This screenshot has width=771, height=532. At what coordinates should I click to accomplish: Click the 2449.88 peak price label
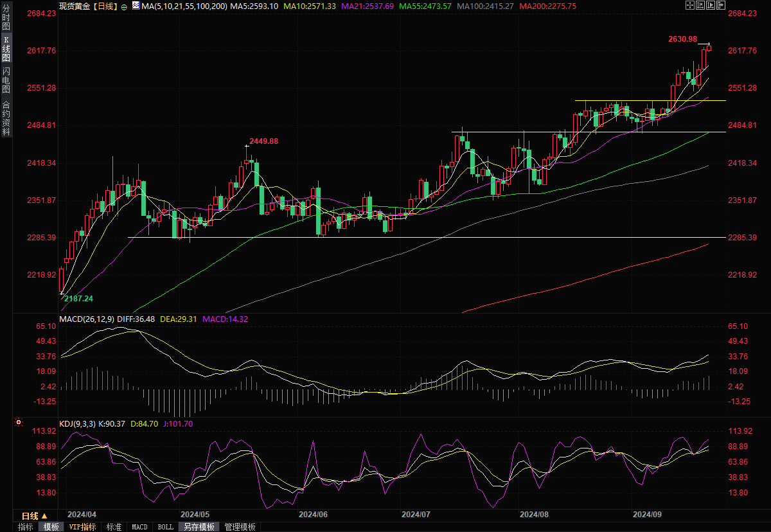coord(263,141)
